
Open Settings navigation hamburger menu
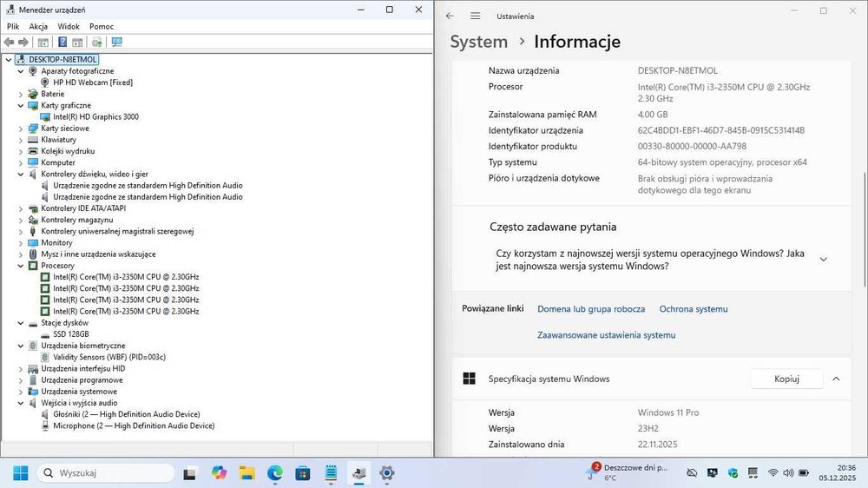point(475,16)
